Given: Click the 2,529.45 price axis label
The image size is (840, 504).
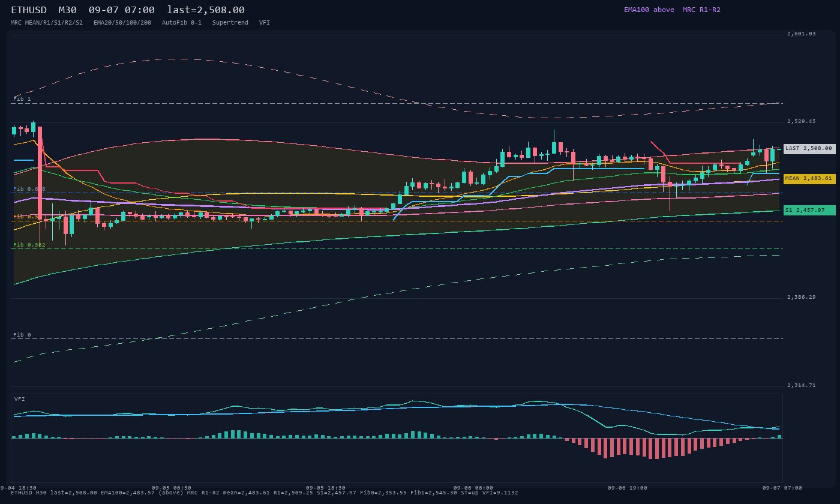Looking at the screenshot, I should (802, 121).
